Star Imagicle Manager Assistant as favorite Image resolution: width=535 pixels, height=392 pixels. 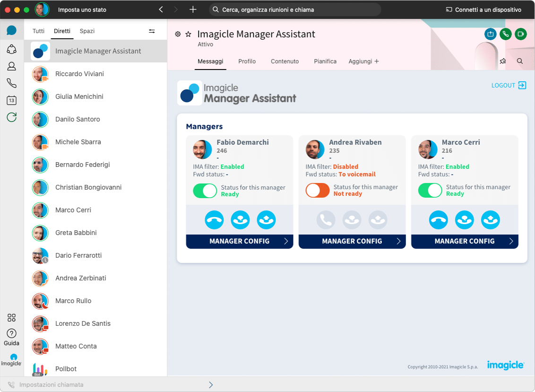[x=188, y=34]
